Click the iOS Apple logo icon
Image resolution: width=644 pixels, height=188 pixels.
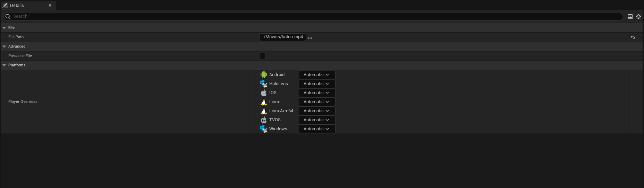pyautogui.click(x=264, y=93)
